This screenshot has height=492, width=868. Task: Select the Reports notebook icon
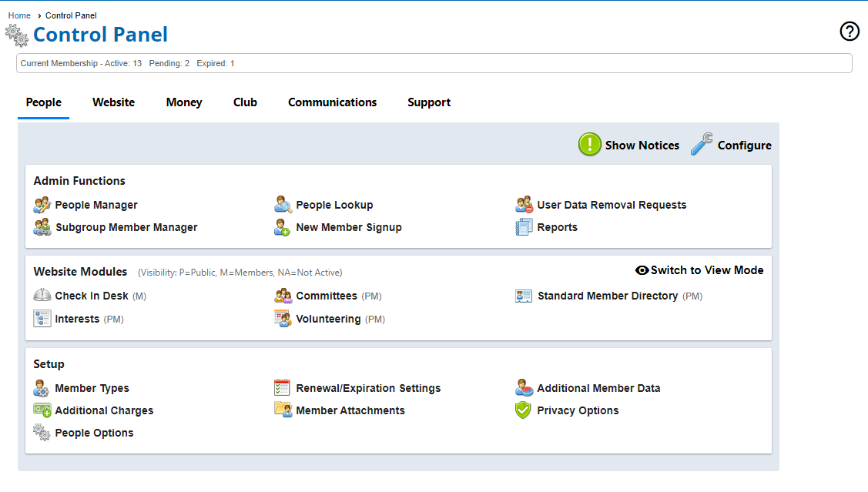[x=524, y=227]
